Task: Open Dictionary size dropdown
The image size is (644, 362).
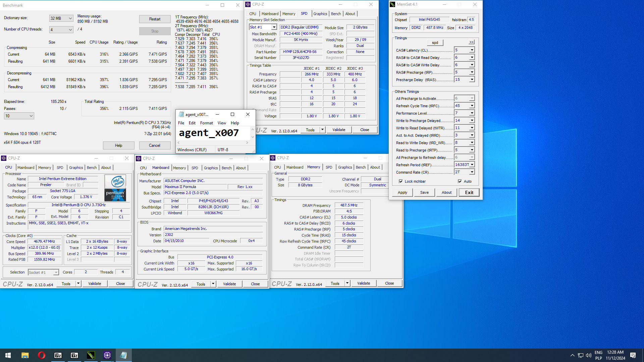Action: pos(61,18)
